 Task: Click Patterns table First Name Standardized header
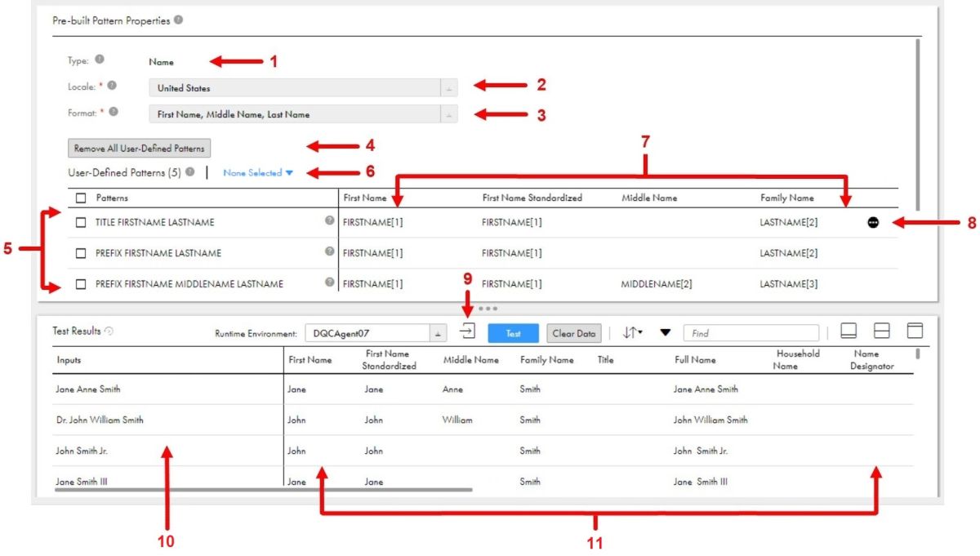click(532, 198)
